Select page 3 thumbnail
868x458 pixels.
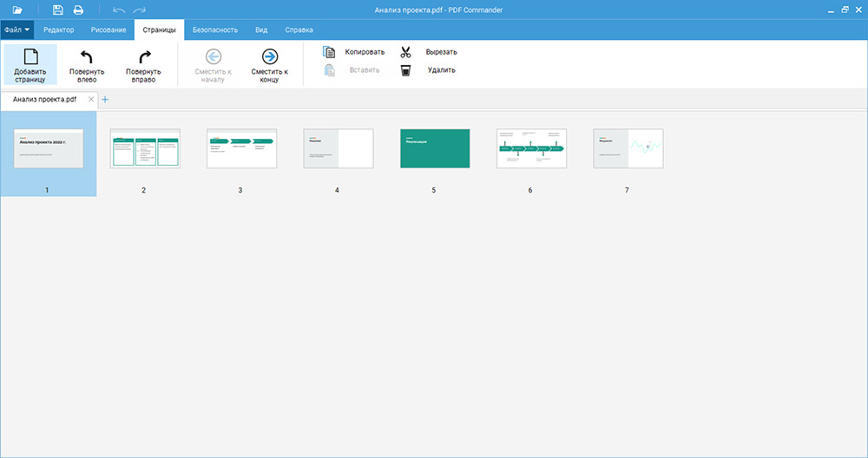(242, 149)
